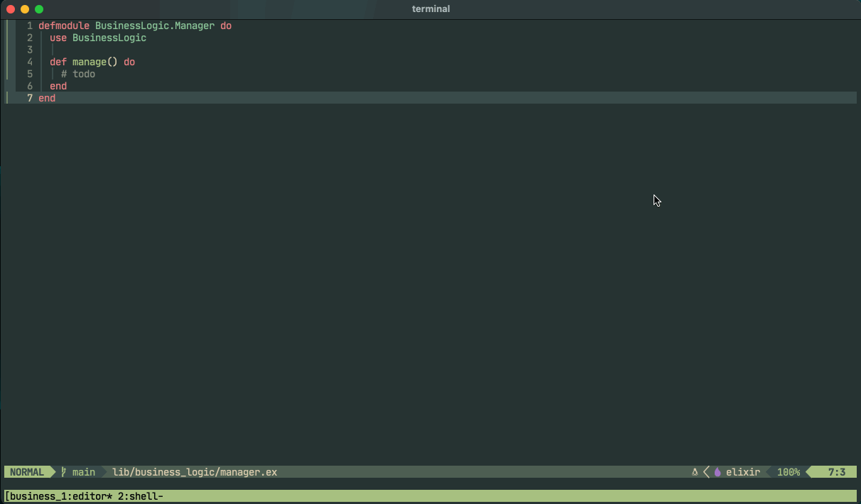861x504 pixels.
Task: Click line number 5 in the gutter
Action: click(x=30, y=74)
